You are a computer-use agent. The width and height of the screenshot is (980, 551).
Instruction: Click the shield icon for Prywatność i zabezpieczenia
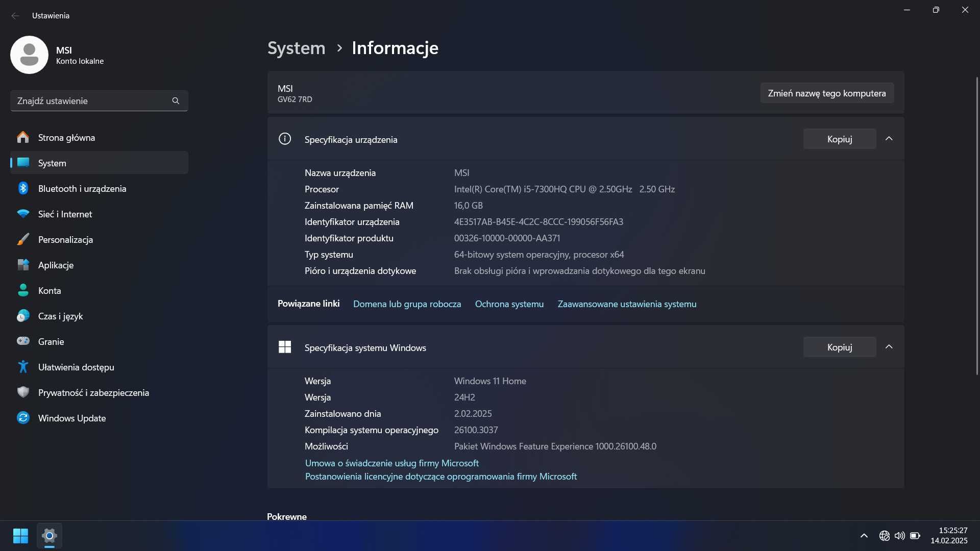(23, 392)
